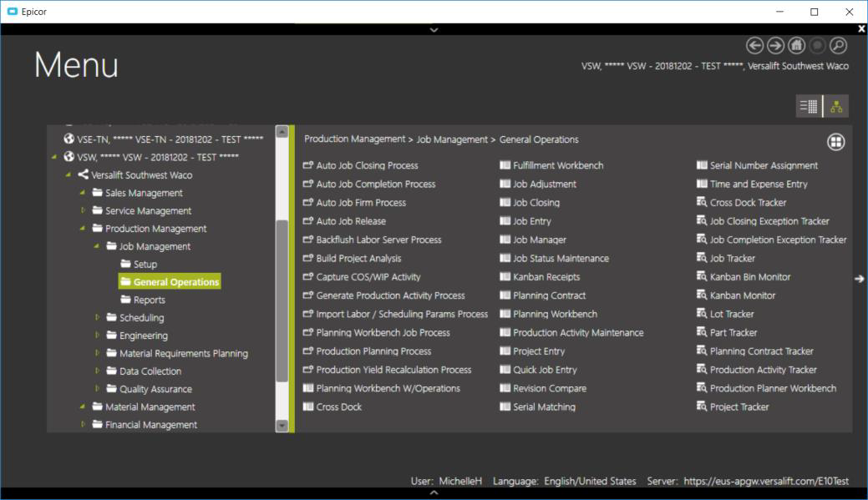Open the Quick Job Entry form icon

tap(505, 370)
